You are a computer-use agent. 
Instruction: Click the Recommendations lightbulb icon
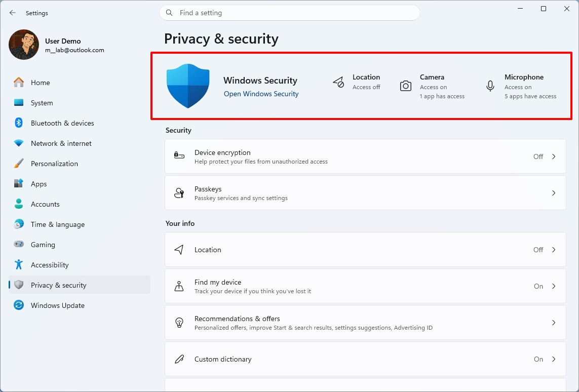179,323
